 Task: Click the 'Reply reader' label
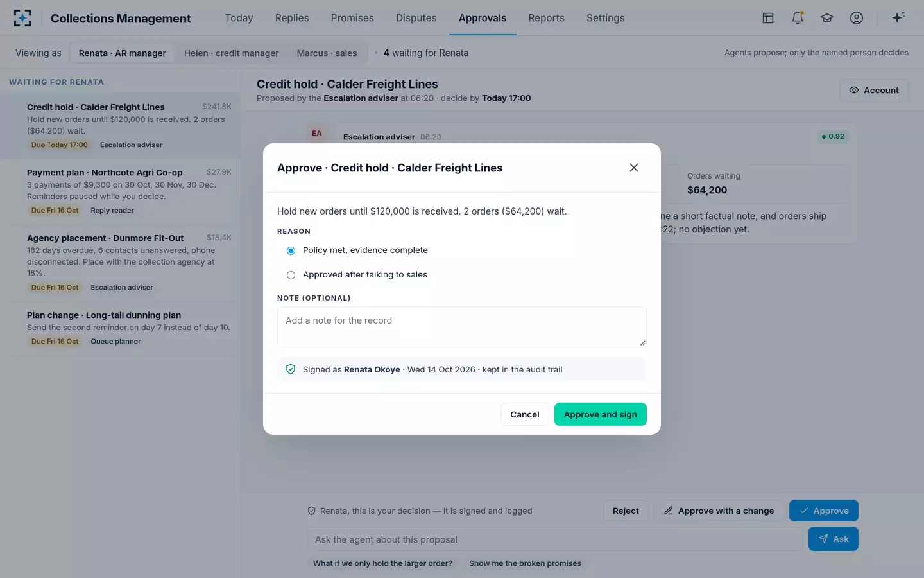pyautogui.click(x=112, y=211)
